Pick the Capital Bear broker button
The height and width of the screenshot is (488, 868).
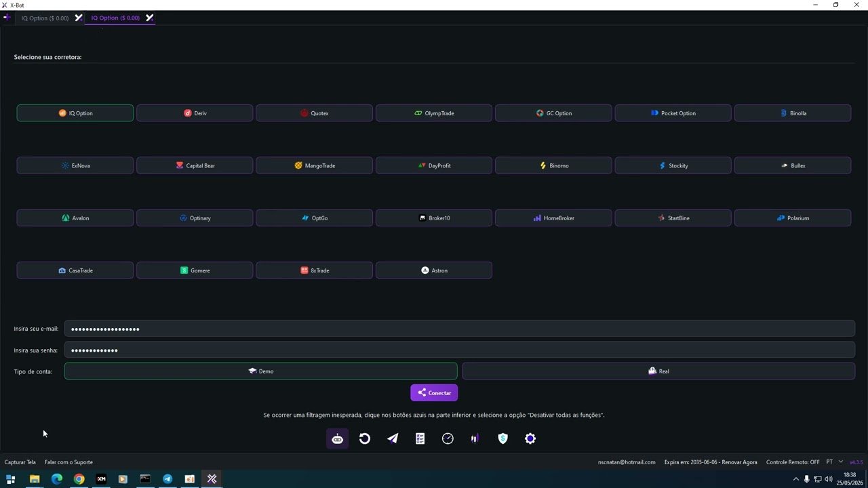[195, 165]
